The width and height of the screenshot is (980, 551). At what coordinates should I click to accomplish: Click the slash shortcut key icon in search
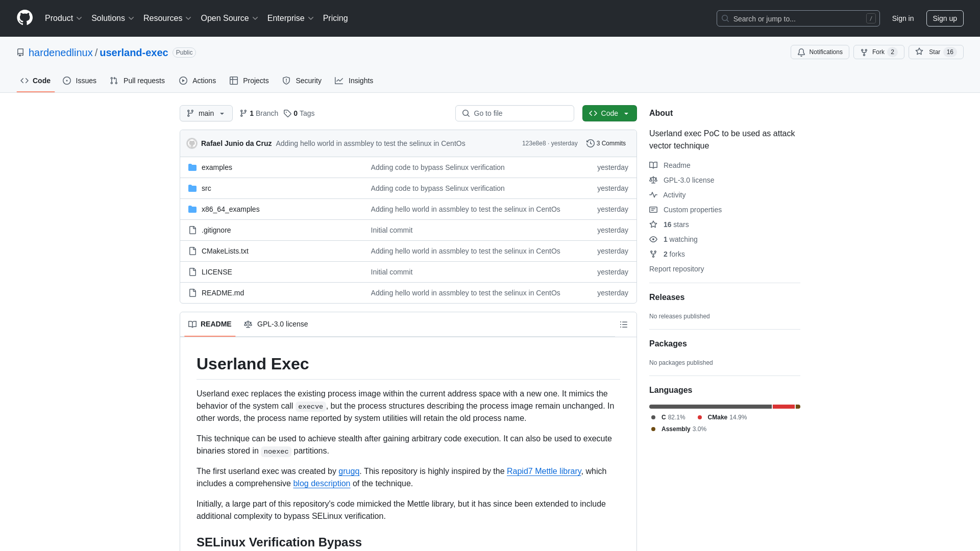871,18
